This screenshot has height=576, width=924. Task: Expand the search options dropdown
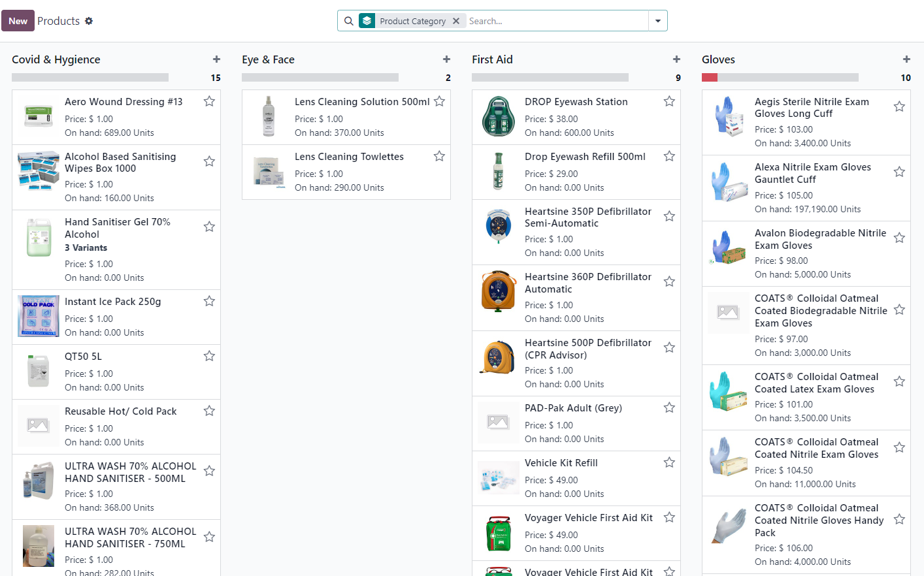[658, 21]
